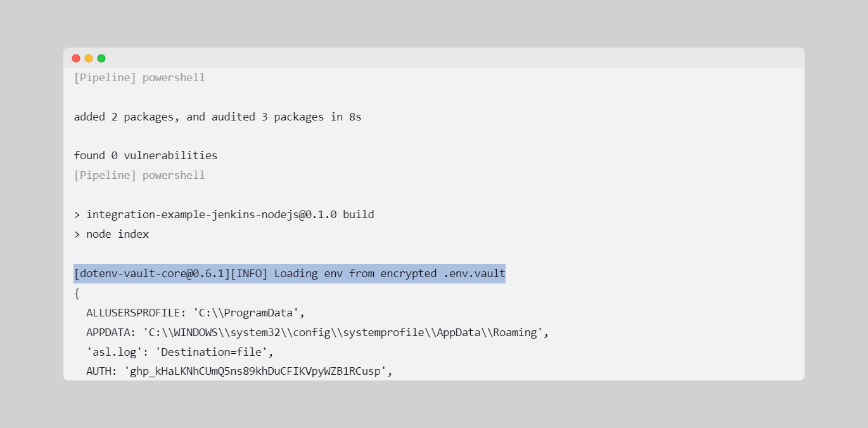Click the '> node index' line
The width and height of the screenshot is (868, 428).
pos(112,235)
